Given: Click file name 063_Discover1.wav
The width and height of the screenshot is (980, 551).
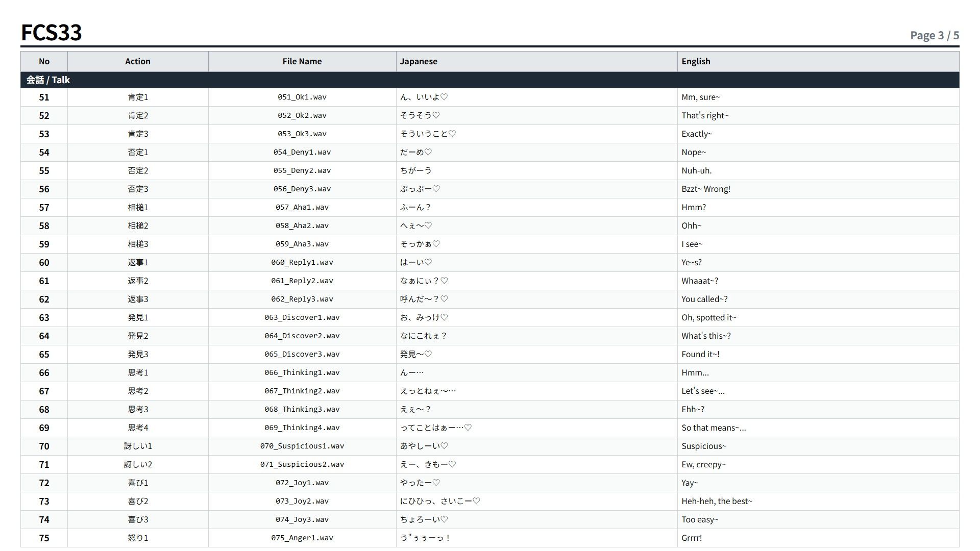Looking at the screenshot, I should point(302,317).
